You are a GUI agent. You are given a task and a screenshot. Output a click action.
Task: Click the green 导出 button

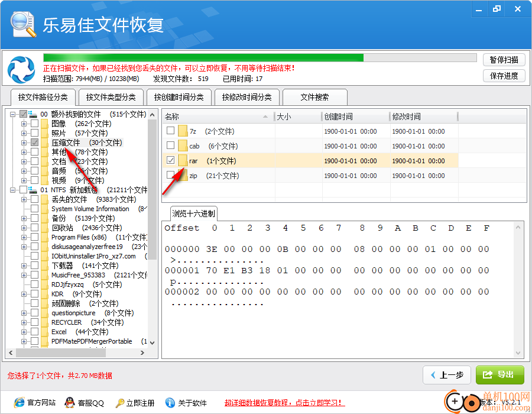coord(499,374)
